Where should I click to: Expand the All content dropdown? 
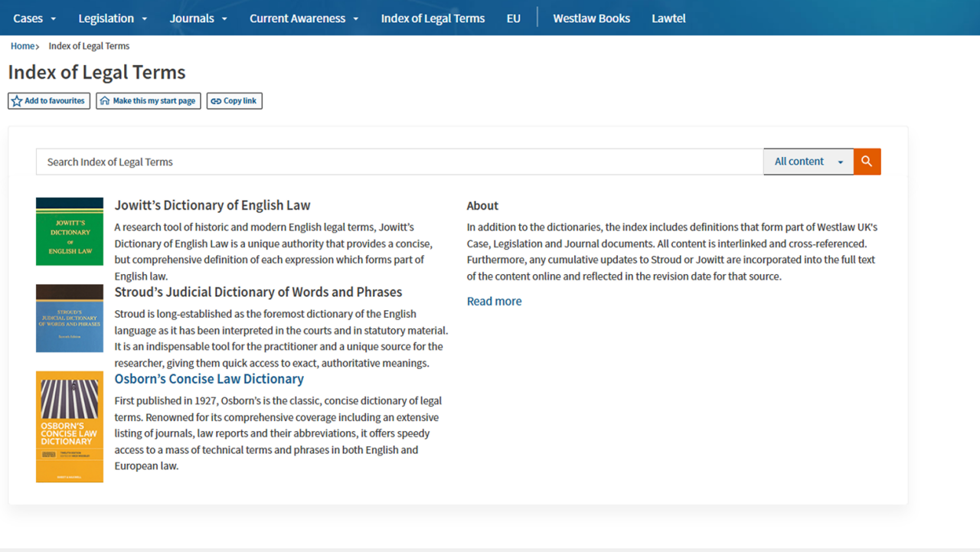pyautogui.click(x=808, y=162)
